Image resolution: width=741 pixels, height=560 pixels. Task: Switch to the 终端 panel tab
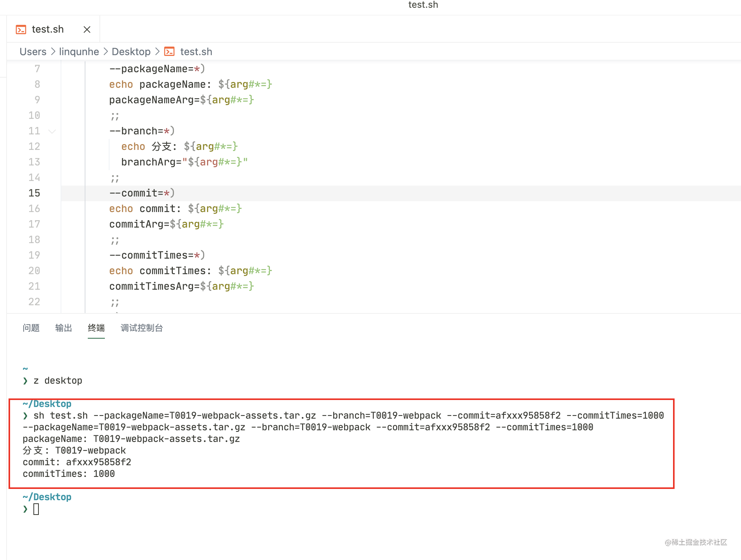point(96,328)
